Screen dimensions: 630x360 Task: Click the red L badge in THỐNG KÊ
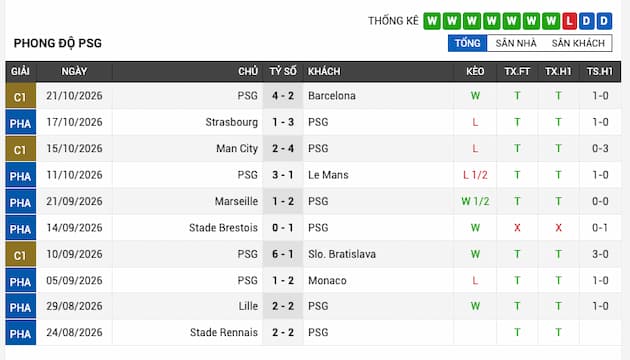pos(569,21)
